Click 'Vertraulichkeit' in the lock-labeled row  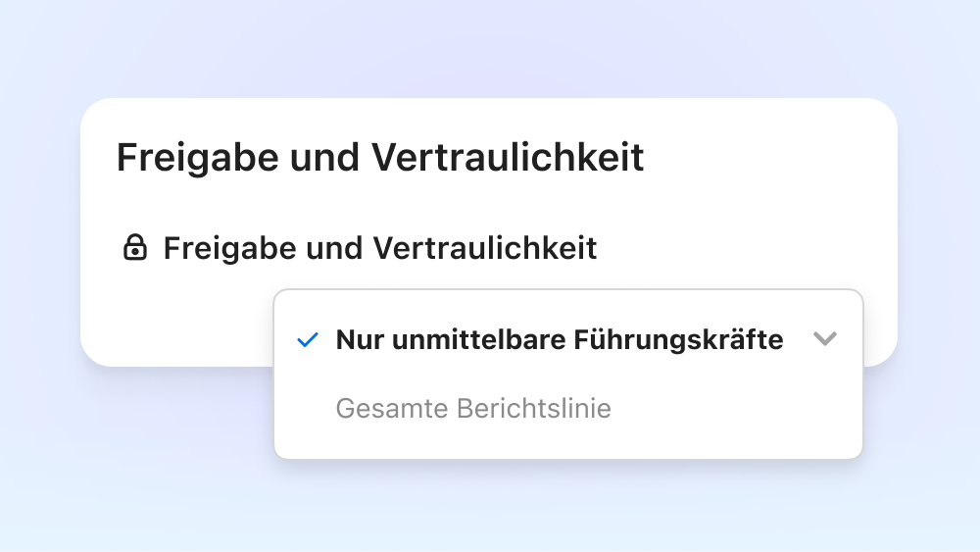(485, 248)
